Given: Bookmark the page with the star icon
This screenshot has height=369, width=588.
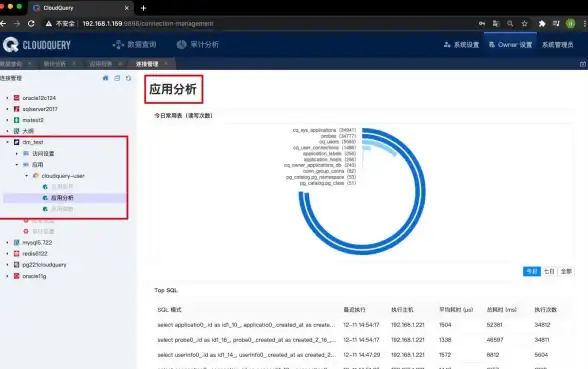Looking at the screenshot, I should click(525, 24).
